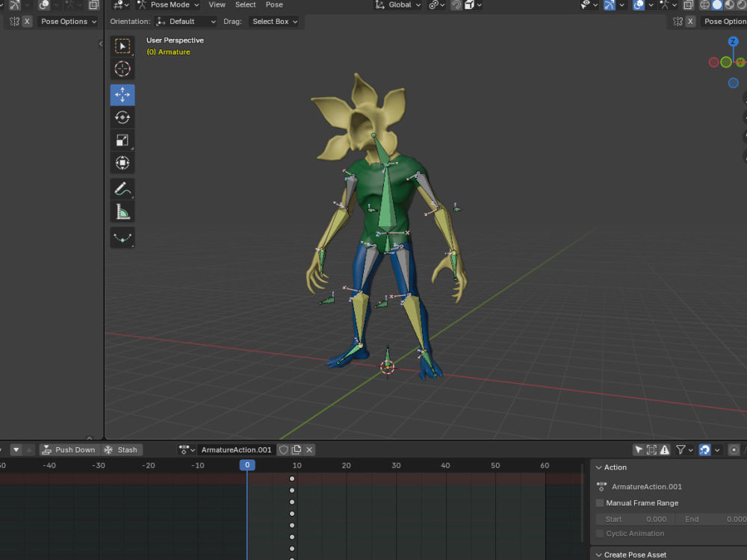The height and width of the screenshot is (560, 747).
Task: Click the Z axis on navigation gizmo
Action: point(734,41)
